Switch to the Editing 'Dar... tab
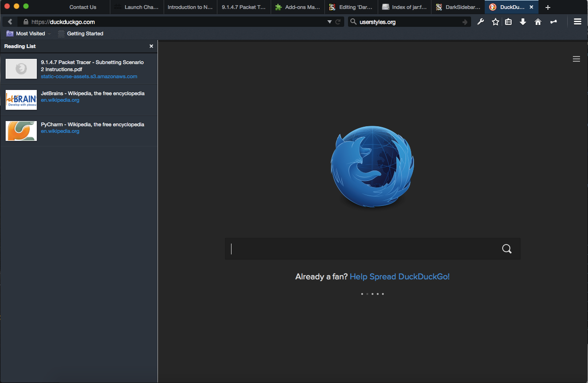Image resolution: width=588 pixels, height=383 pixels. (x=352, y=7)
